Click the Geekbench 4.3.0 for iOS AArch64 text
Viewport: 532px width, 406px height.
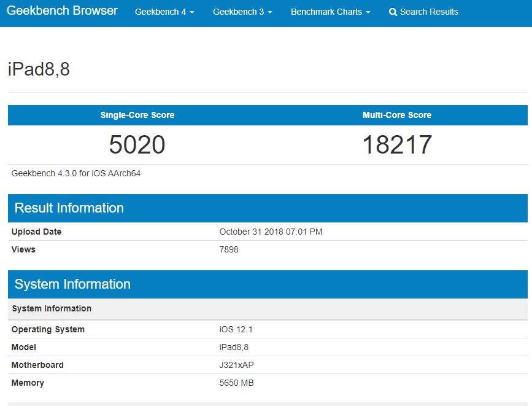coord(76,174)
